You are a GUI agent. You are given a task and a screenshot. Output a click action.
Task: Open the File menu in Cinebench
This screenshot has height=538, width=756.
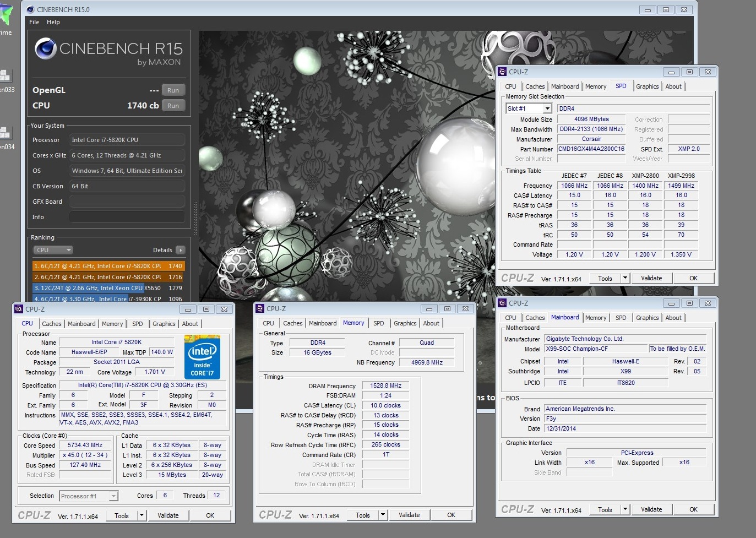[34, 22]
